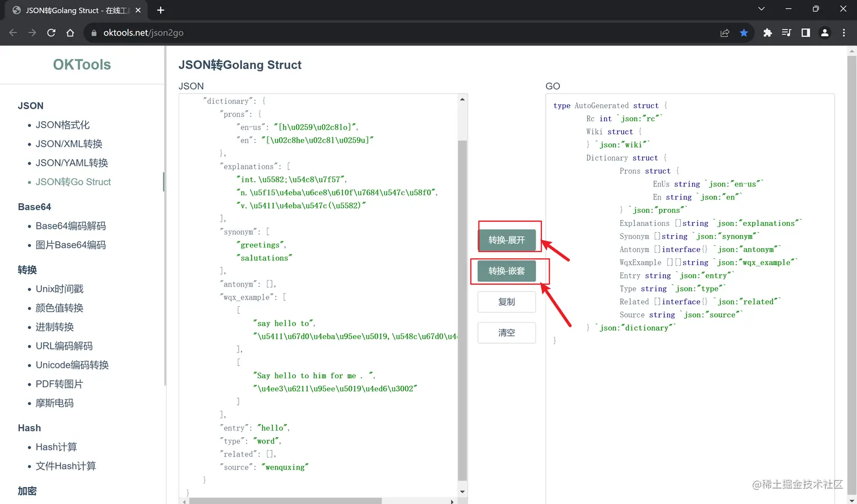Click the 加密 section heading

27,491
